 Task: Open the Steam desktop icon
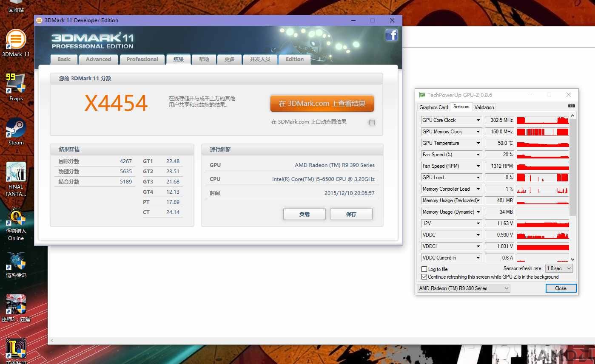pos(16,132)
